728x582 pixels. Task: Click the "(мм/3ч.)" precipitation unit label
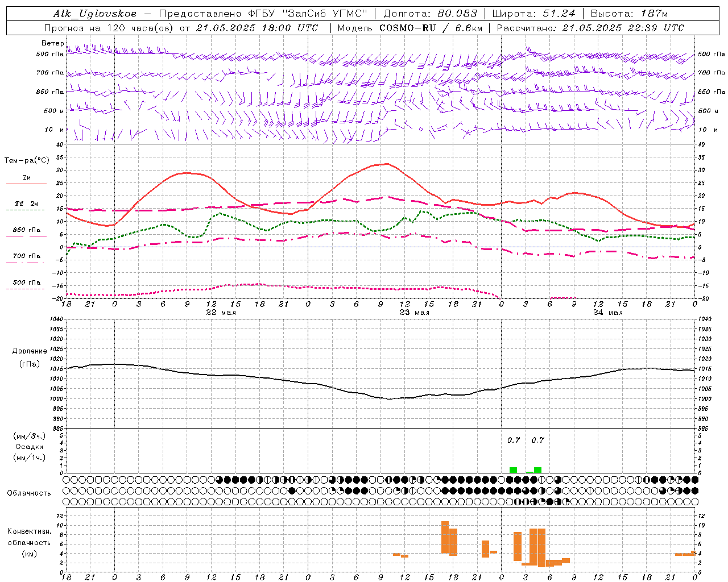click(x=30, y=436)
